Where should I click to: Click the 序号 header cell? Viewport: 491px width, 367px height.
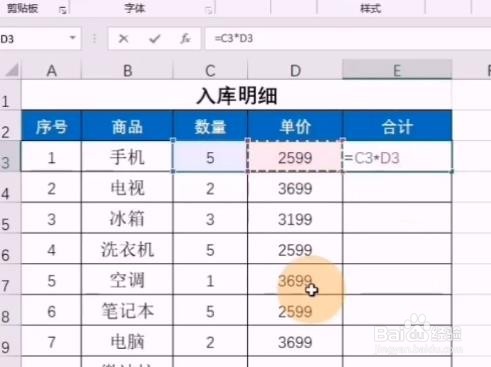(51, 126)
